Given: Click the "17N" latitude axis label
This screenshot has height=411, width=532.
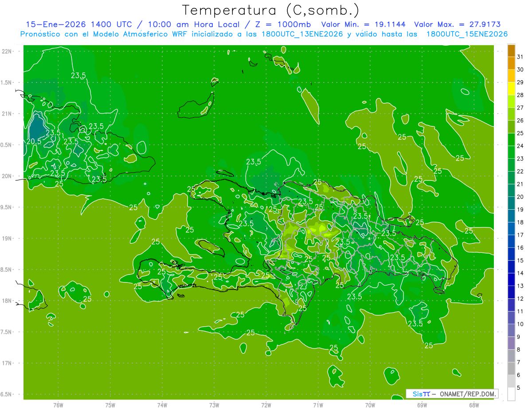Looking at the screenshot, I should coord(7,363).
